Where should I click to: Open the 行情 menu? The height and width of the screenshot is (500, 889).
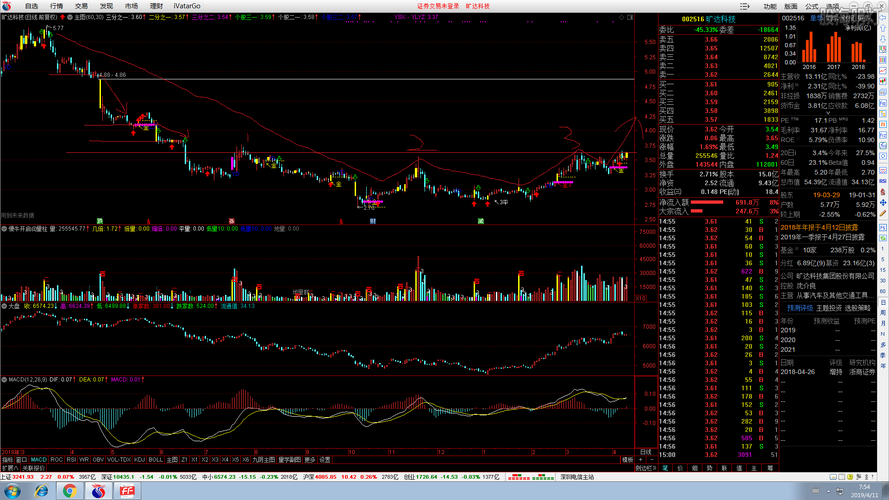click(x=56, y=6)
